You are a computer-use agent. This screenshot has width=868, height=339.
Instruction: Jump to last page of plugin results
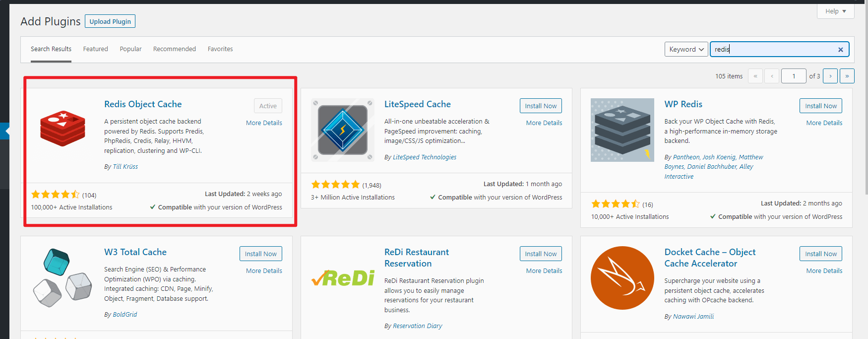point(847,76)
